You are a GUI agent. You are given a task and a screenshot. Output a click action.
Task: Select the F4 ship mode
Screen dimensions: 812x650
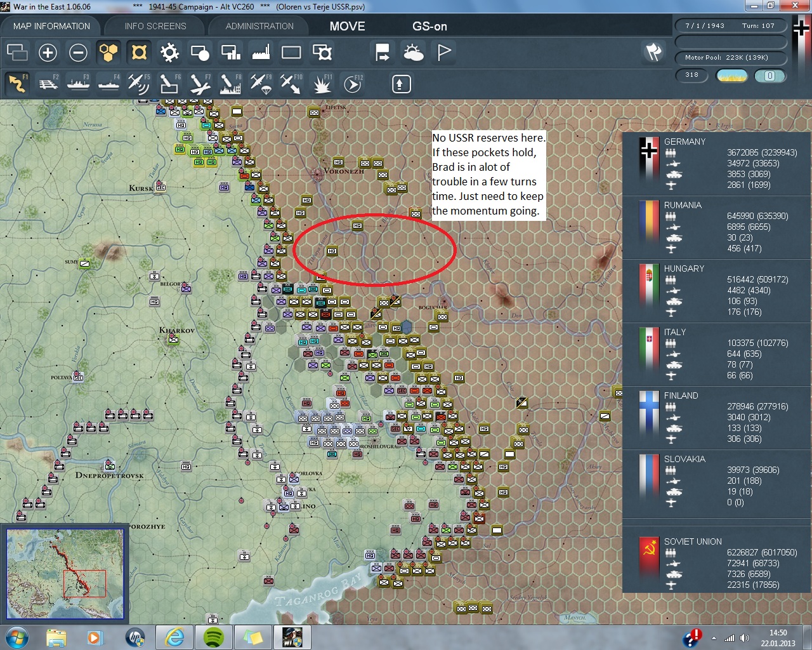click(108, 84)
